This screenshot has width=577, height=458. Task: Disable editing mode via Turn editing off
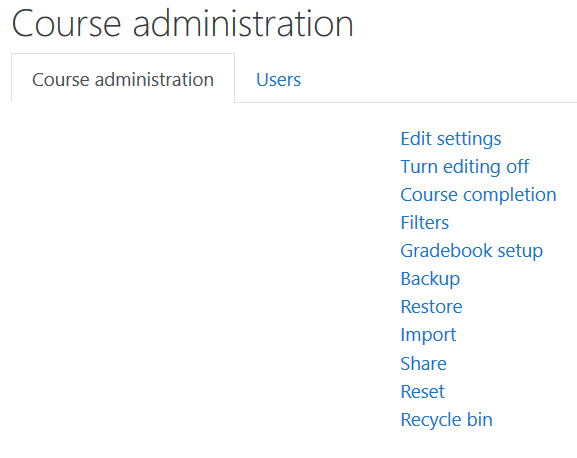(464, 167)
